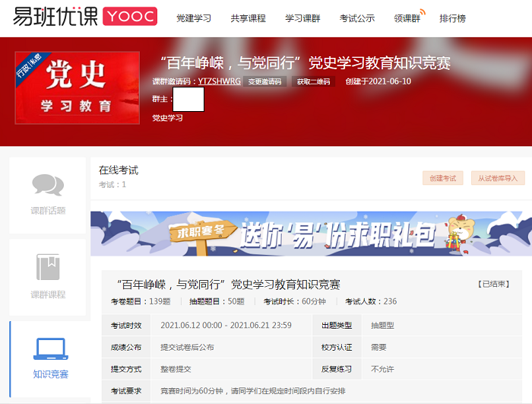Navigate to 考试公示 page

pyautogui.click(x=356, y=18)
